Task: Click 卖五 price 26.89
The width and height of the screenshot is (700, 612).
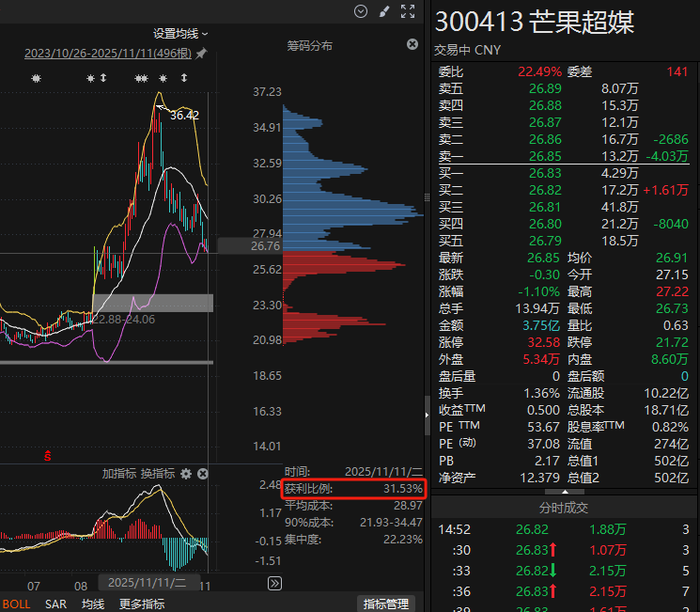Action: 545,88
